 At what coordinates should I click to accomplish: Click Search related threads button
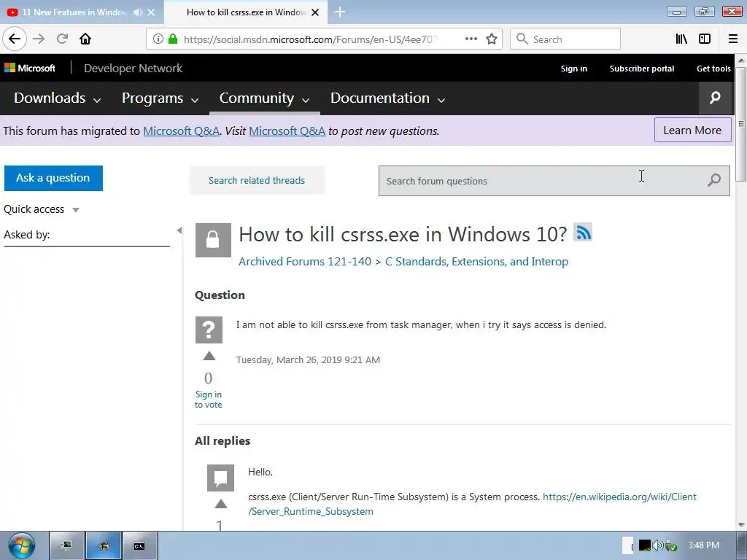pos(257,181)
